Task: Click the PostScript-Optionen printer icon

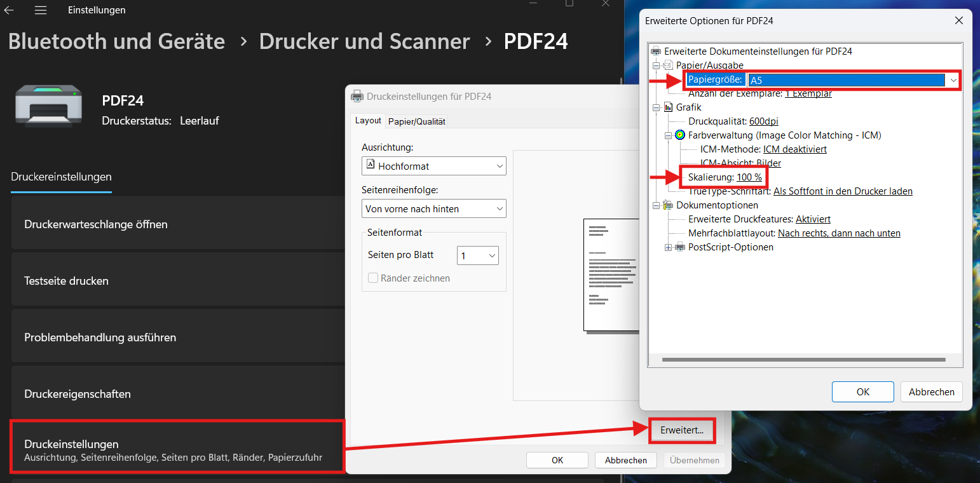Action: pyautogui.click(x=680, y=247)
